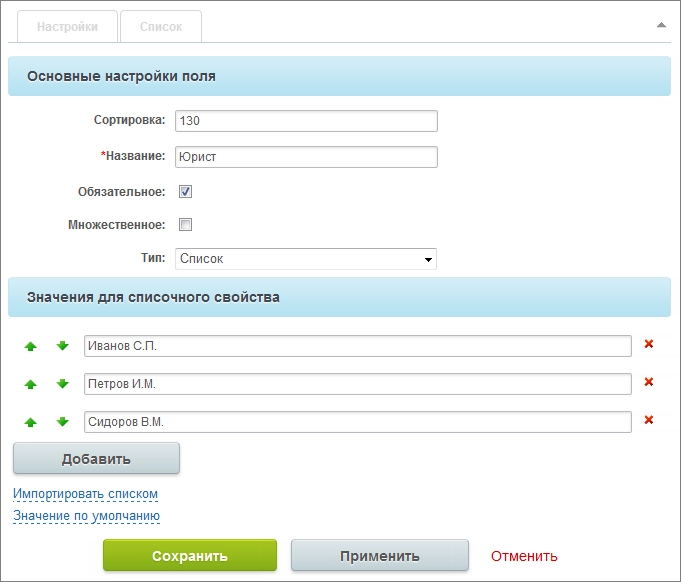The height and width of the screenshot is (582, 681).
Task: Click the Применить button
Action: (379, 556)
